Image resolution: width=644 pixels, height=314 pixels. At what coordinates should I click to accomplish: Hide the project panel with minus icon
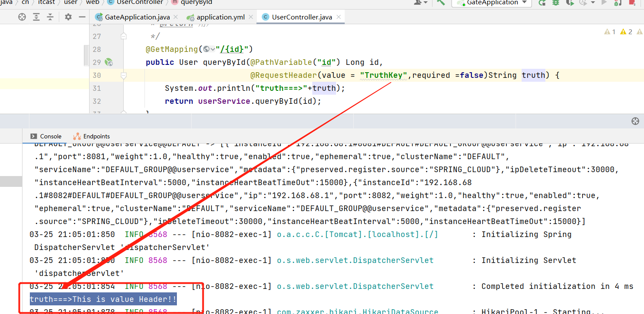point(82,17)
